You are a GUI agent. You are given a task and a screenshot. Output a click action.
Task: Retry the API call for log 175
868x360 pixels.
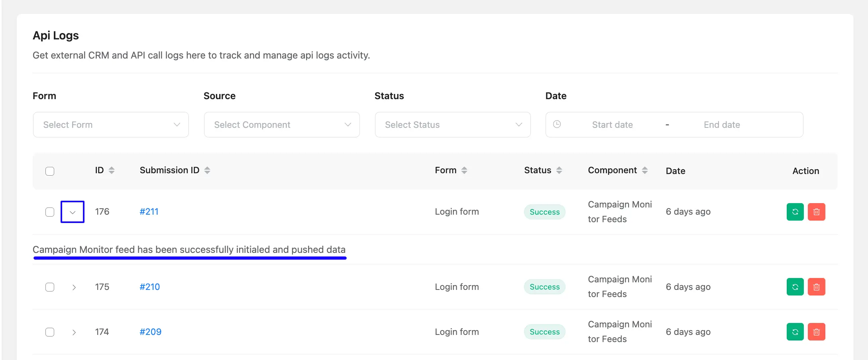pyautogui.click(x=795, y=286)
